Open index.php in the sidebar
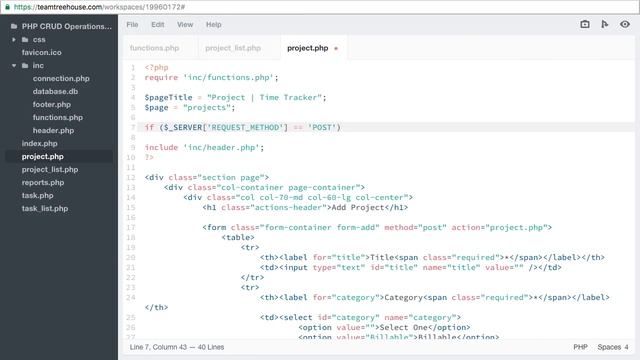This screenshot has width=640, height=360. (40, 144)
